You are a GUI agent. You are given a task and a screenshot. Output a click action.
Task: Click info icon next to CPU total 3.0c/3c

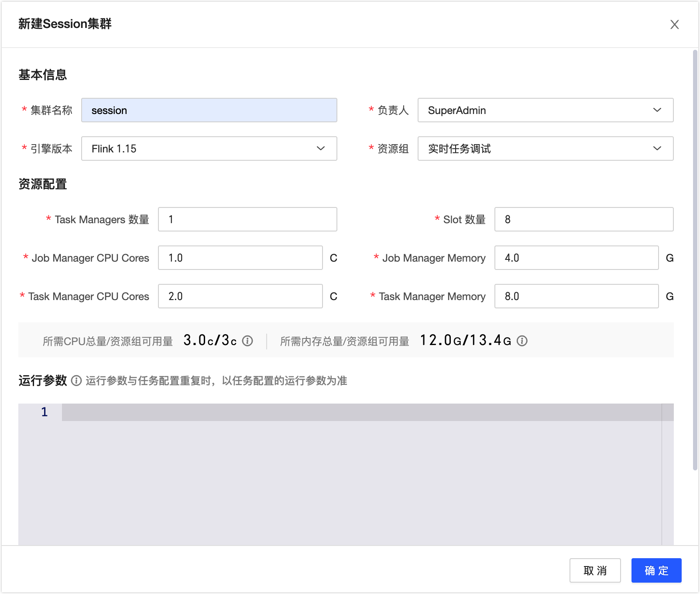point(247,341)
